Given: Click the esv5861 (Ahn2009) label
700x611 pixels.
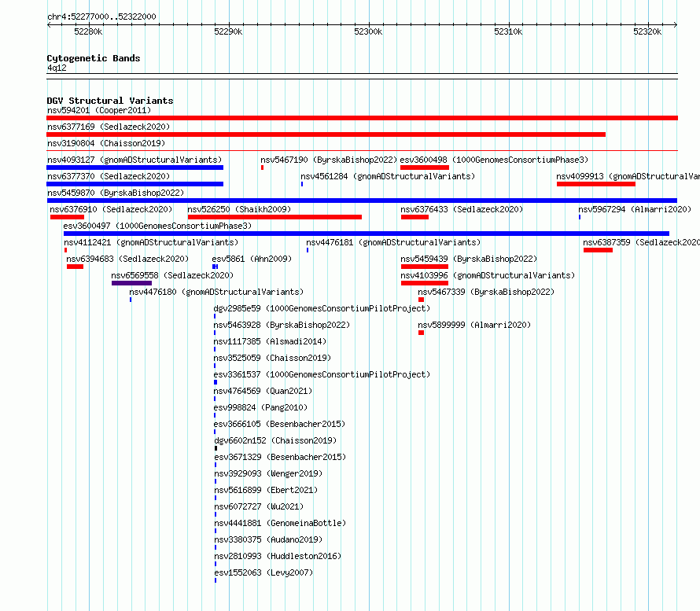Looking at the screenshot, I should (x=252, y=259).
